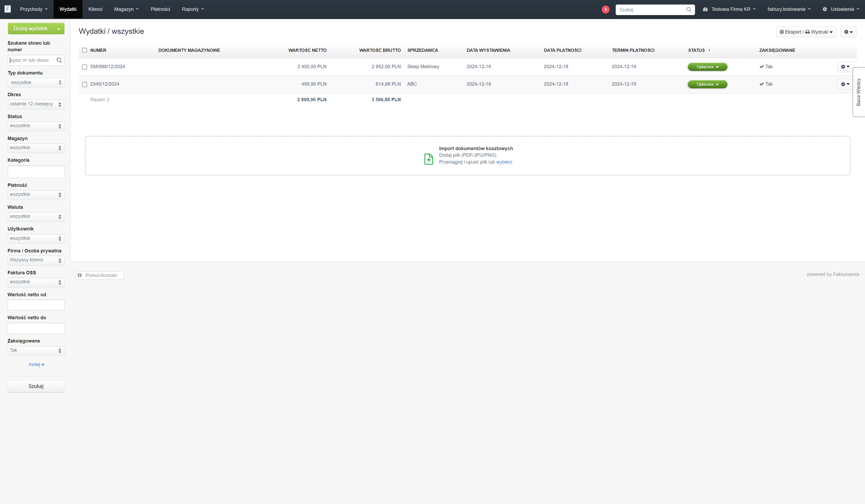This screenshot has height=504, width=865.
Task: Check the box for invoice SM/999/12/2024
Action: [x=84, y=67]
